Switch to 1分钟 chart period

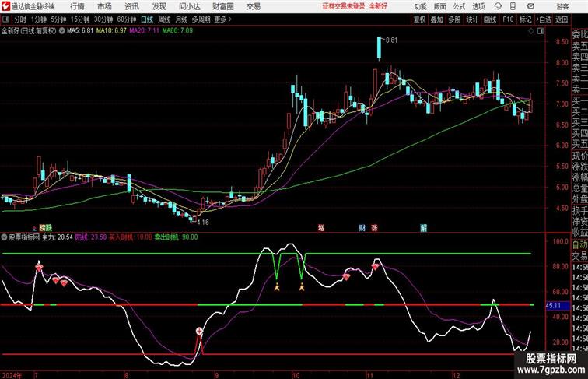tap(39, 19)
